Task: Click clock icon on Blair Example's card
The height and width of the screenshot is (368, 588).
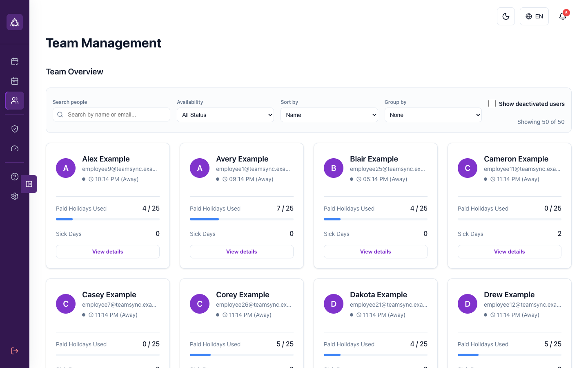Action: click(x=359, y=179)
